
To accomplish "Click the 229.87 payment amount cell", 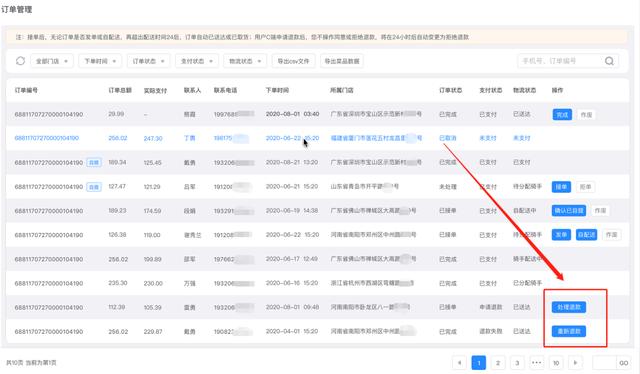I will tap(153, 331).
